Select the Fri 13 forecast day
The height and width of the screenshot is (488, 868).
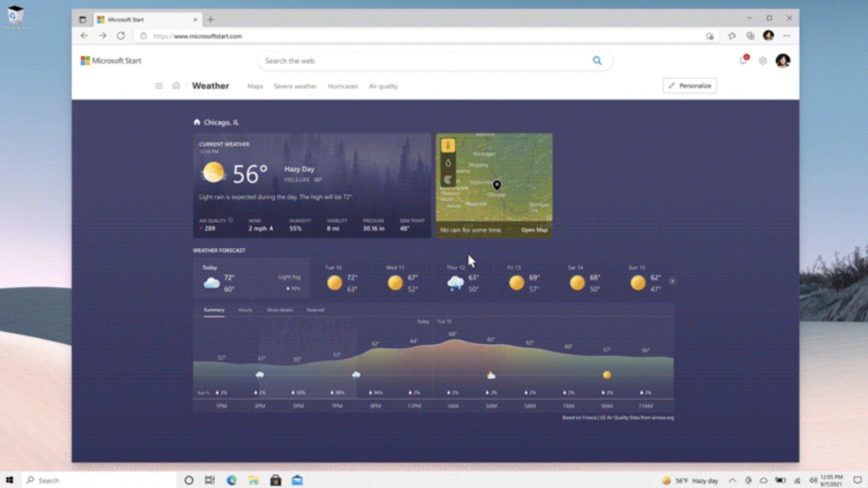524,279
